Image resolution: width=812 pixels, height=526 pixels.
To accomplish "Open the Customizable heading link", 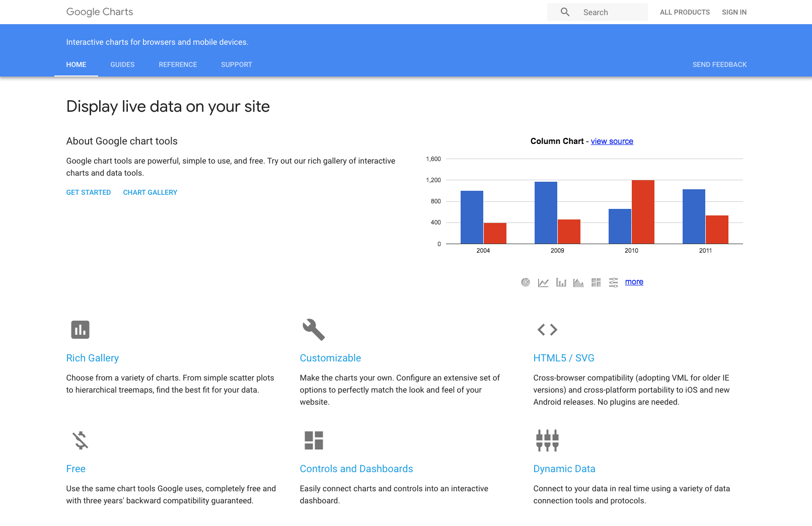I will [x=330, y=358].
